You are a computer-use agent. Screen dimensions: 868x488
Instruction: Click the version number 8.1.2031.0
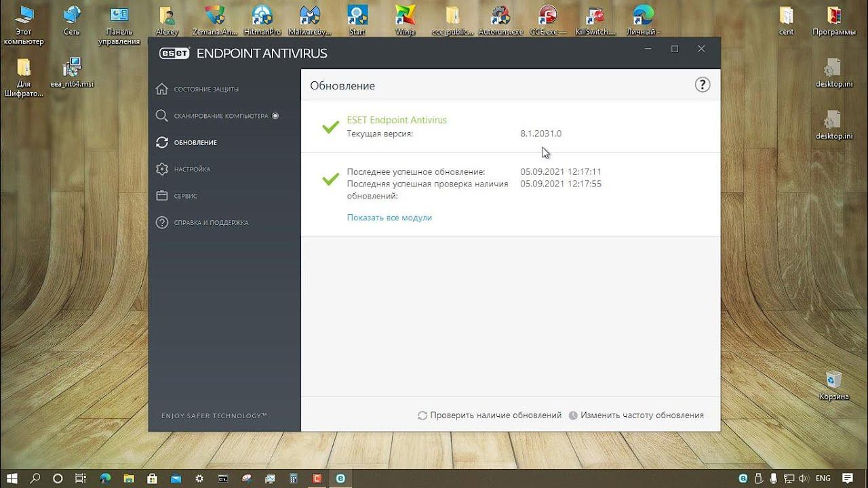pyautogui.click(x=541, y=134)
